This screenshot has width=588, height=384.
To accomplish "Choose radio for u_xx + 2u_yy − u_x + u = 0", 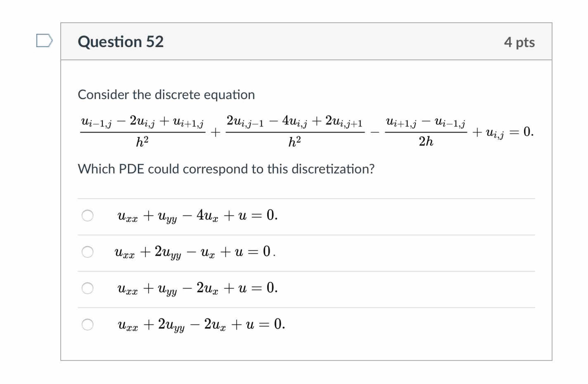I will (x=87, y=252).
